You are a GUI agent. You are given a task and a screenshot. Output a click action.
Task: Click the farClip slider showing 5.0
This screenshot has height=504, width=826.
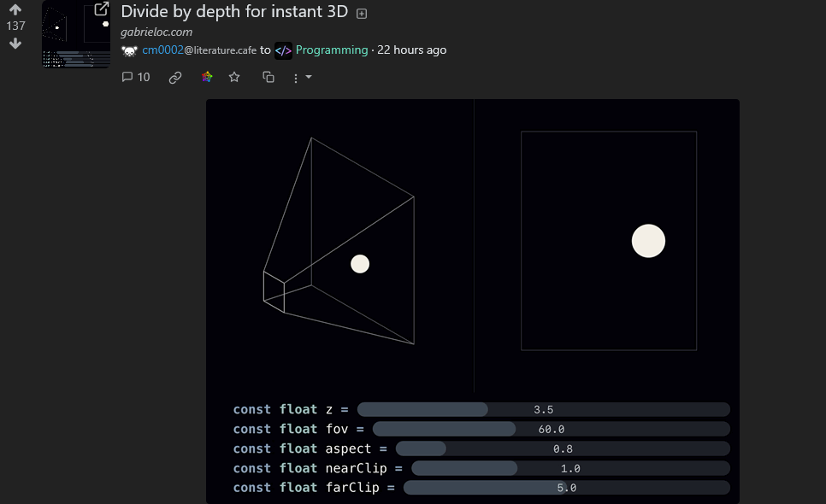point(567,488)
